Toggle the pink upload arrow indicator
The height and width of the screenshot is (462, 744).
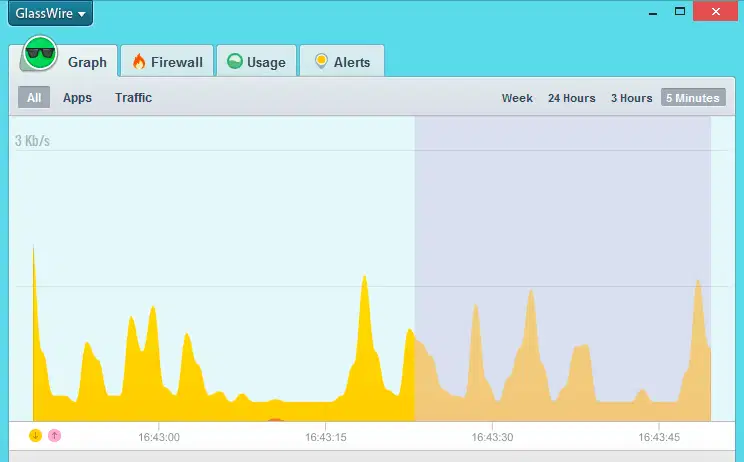(55, 435)
